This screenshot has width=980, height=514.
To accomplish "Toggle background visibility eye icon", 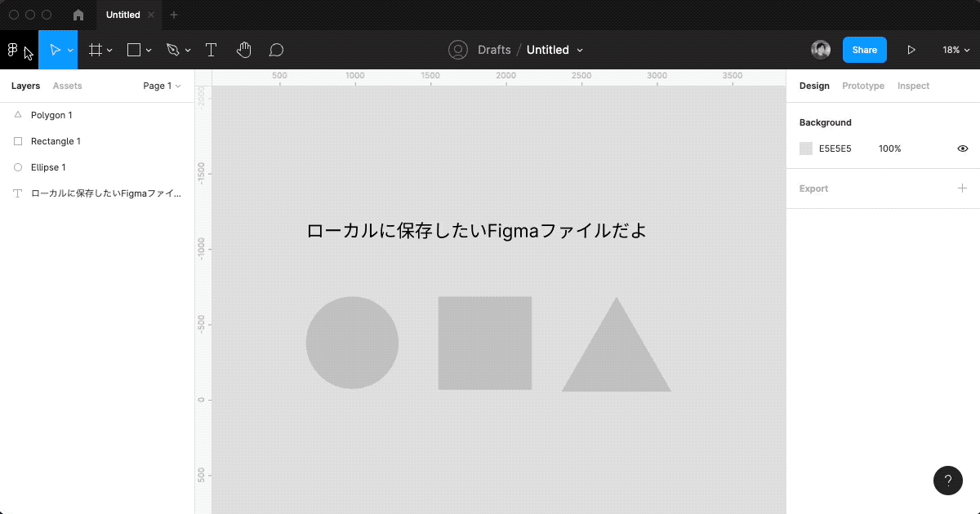I will pos(962,148).
